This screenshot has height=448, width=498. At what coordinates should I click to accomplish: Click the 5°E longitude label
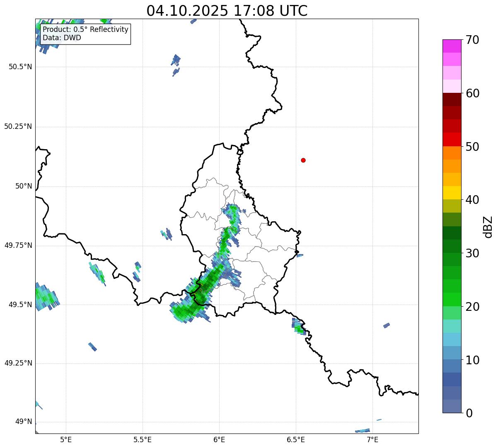66,439
